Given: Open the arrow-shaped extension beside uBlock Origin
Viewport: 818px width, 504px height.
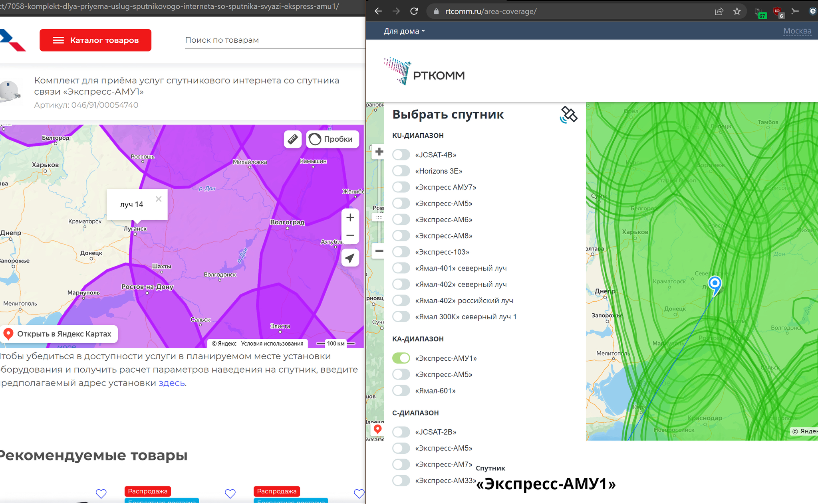Looking at the screenshot, I should 795,11.
